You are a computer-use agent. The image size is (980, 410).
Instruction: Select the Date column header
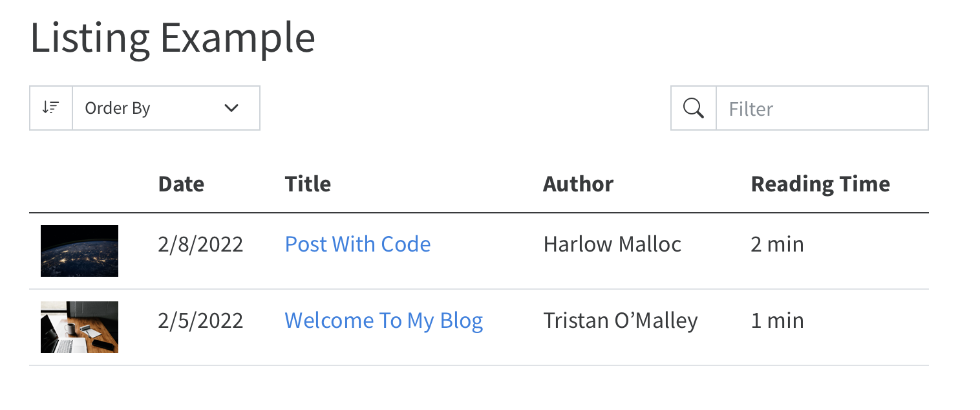181,184
